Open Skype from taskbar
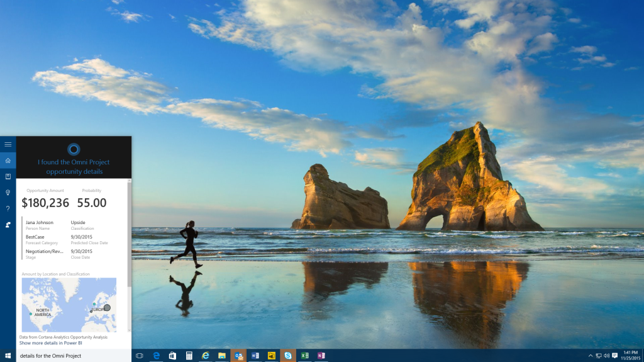Viewport: 644px width, 362px height. [x=287, y=356]
